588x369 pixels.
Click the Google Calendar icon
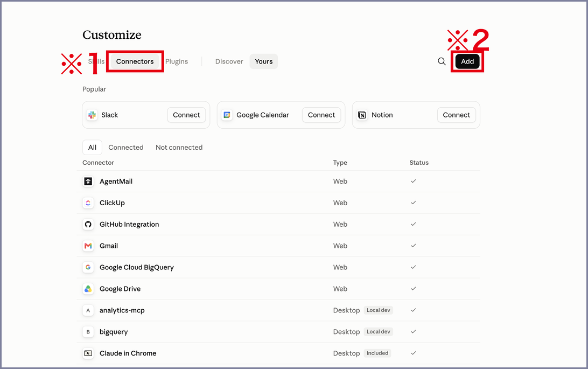click(x=227, y=115)
